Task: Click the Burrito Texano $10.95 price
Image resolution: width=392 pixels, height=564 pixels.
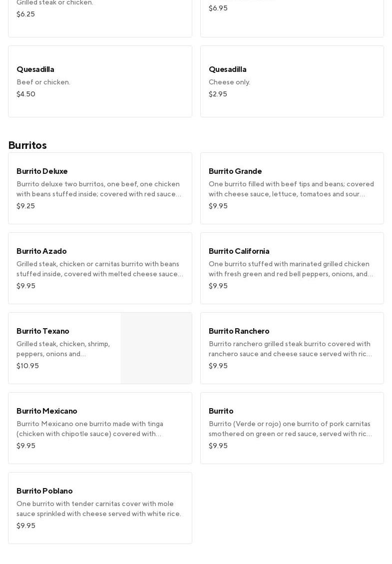Action: pos(27,366)
